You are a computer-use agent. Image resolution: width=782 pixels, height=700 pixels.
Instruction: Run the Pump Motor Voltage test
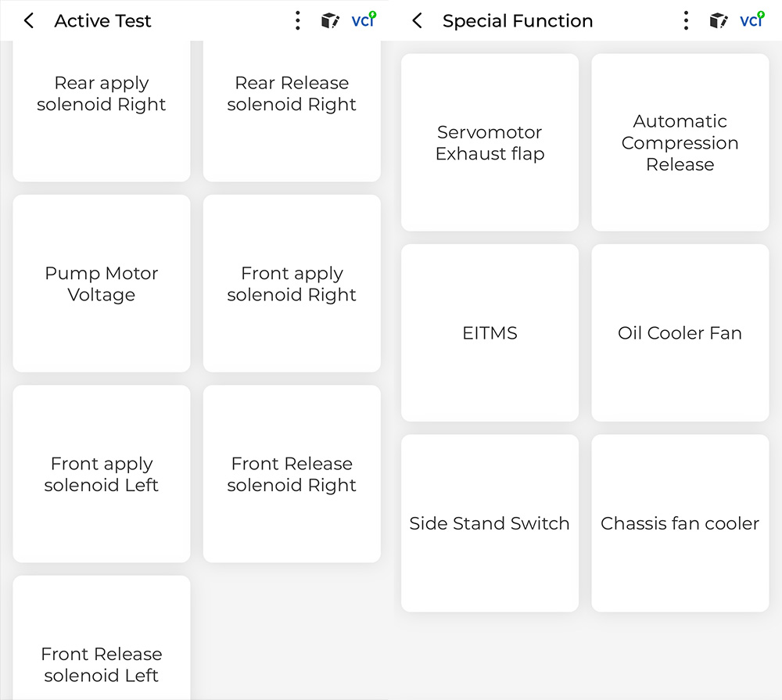click(x=101, y=284)
